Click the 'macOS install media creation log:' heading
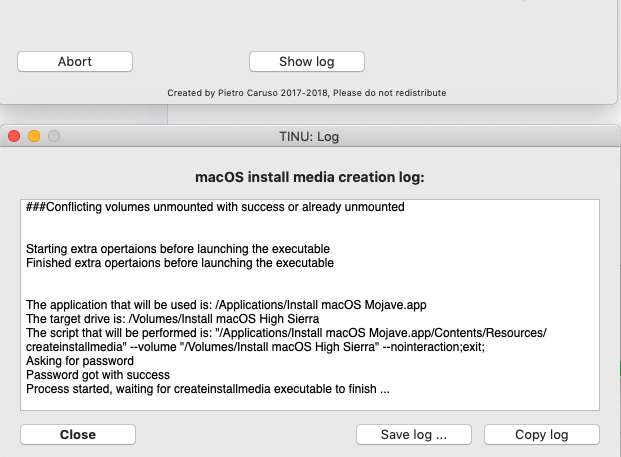Viewport: 621px width, 457px height. click(310, 177)
